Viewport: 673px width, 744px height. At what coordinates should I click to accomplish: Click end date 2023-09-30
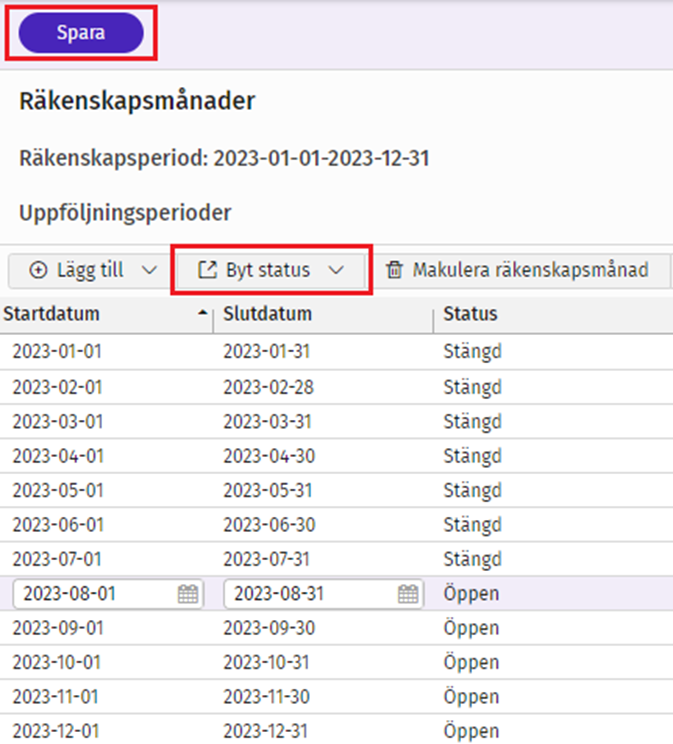[269, 628]
